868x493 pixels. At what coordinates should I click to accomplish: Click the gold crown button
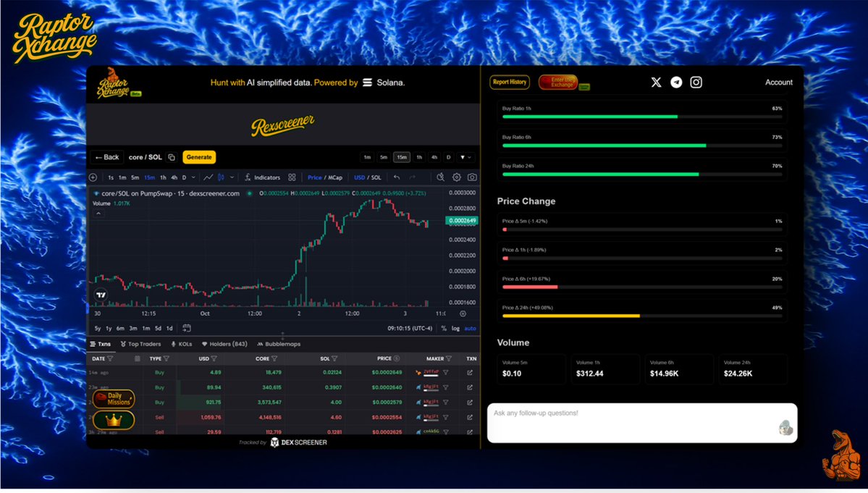pyautogui.click(x=114, y=421)
